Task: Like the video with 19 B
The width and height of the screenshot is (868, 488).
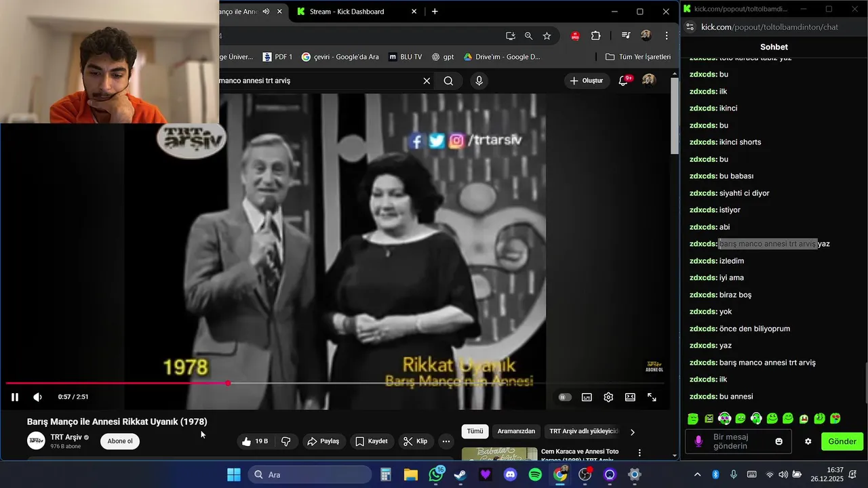Action: click(255, 441)
